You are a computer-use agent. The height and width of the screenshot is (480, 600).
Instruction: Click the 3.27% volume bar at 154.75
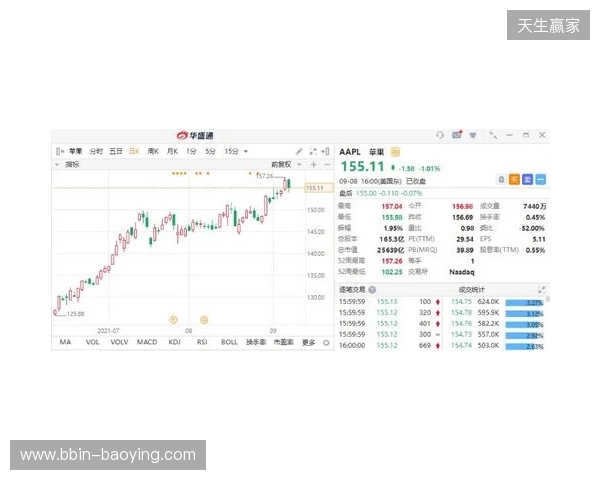pyautogui.click(x=524, y=303)
